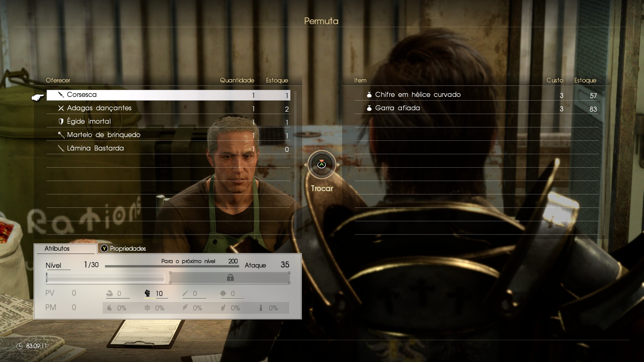
Task: Click the winged dark resistance icon
Action: [223, 308]
